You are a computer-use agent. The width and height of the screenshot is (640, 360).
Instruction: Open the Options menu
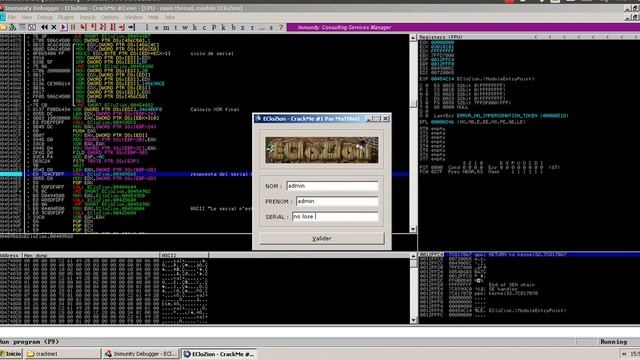pyautogui.click(x=110, y=17)
